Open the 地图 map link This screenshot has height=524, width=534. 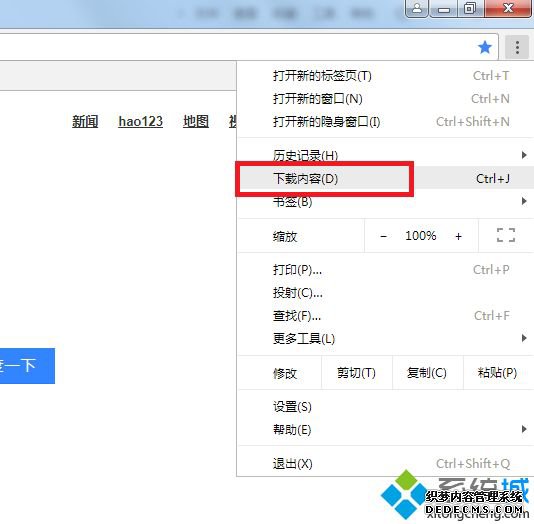click(196, 122)
